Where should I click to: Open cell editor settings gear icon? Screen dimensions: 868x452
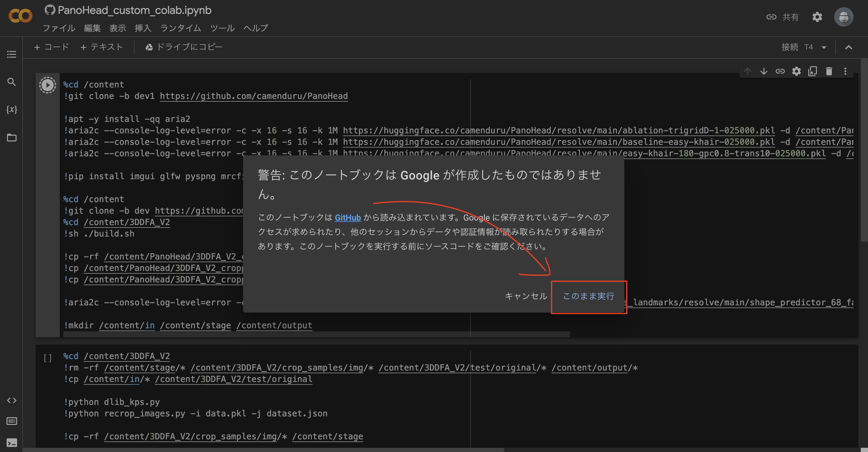tap(796, 71)
